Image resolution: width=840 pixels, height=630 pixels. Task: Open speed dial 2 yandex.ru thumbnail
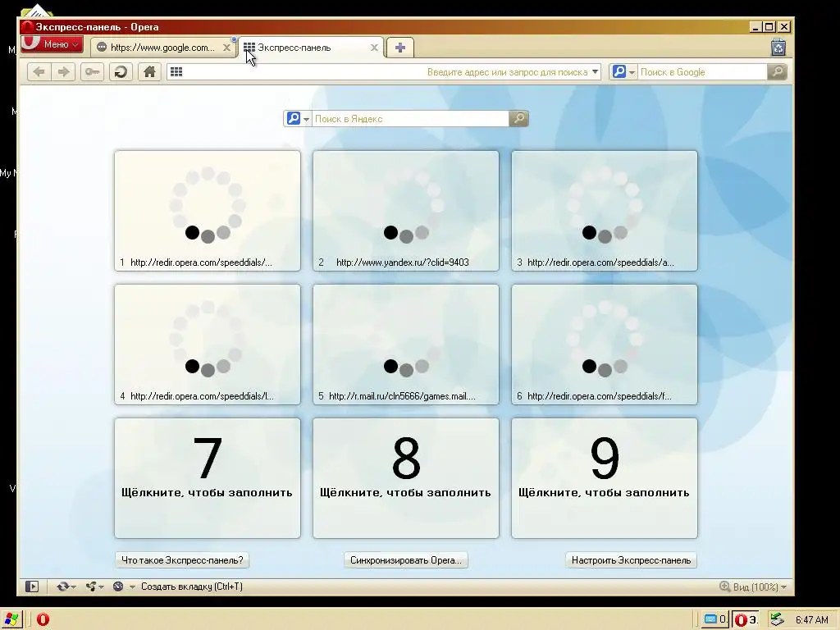tap(406, 211)
